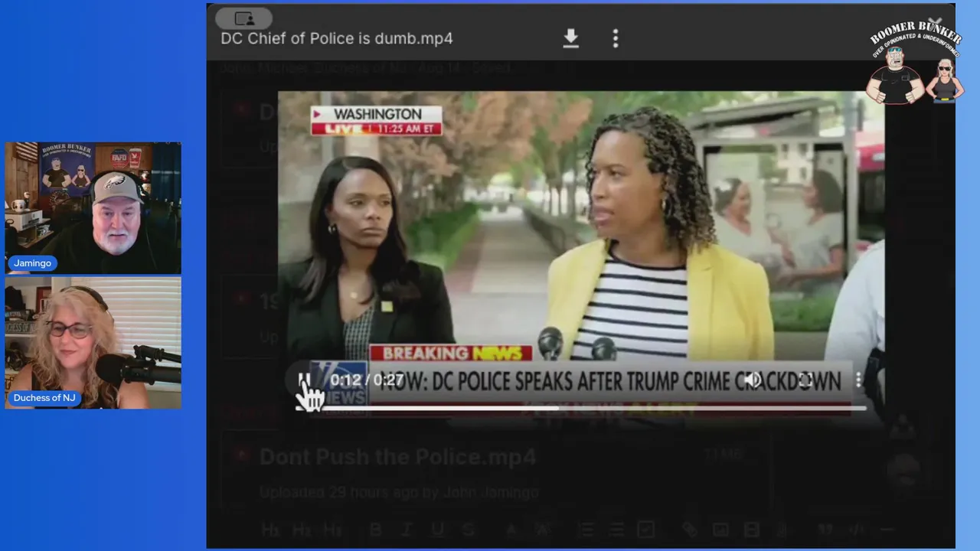Insert a checklist from the background toolbar
Screen dimensions: 980x551
click(646, 530)
